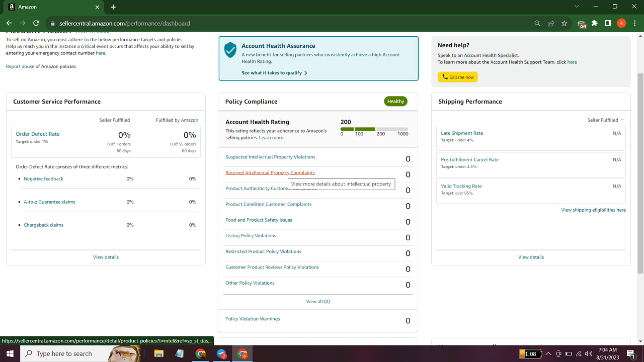
Task: Click the extension icon with OFF badge
Action: [582, 24]
